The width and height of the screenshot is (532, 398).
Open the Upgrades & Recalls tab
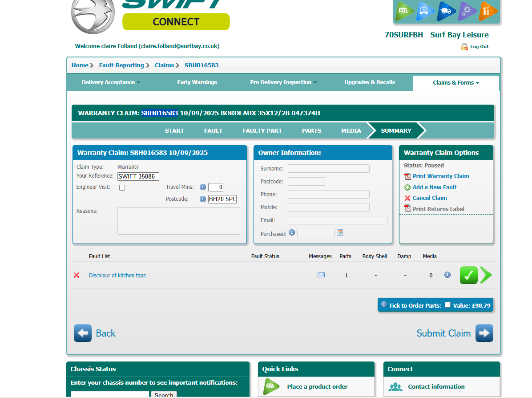point(370,82)
